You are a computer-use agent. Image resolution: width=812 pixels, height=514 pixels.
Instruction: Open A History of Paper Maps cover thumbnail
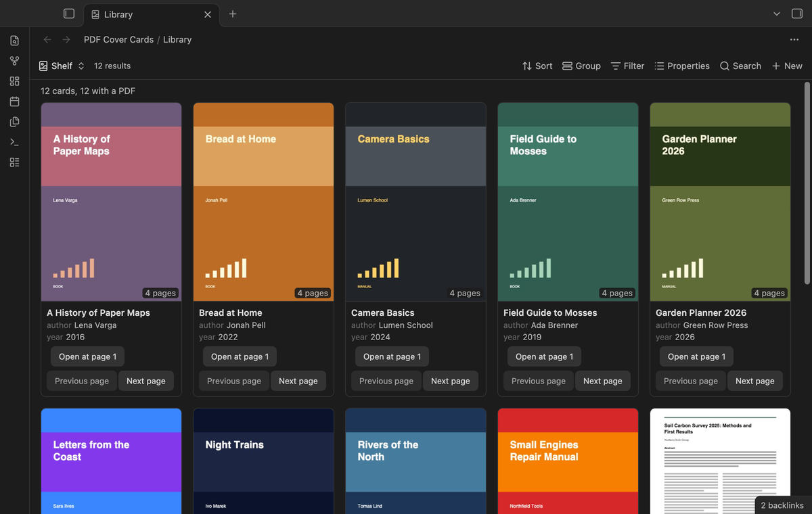pos(111,202)
